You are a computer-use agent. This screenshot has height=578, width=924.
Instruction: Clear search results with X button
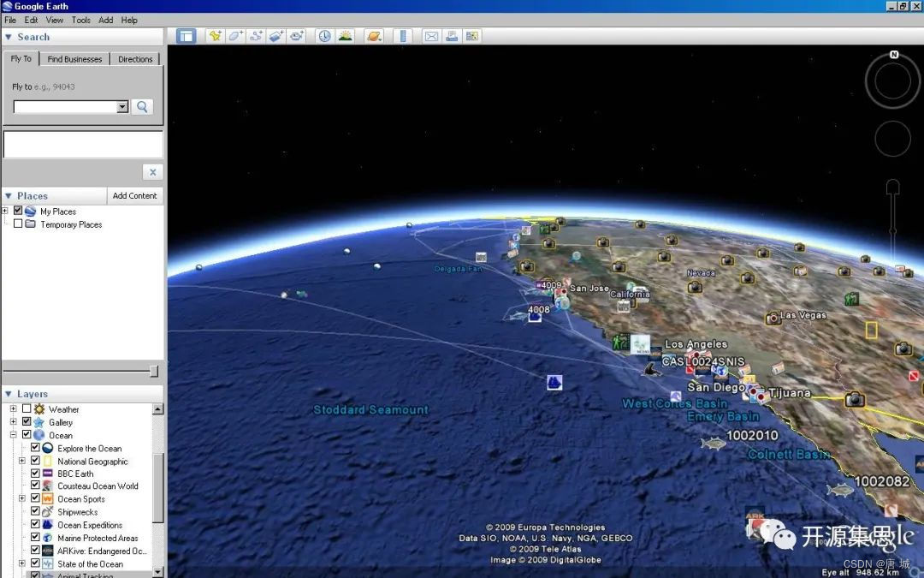point(152,172)
